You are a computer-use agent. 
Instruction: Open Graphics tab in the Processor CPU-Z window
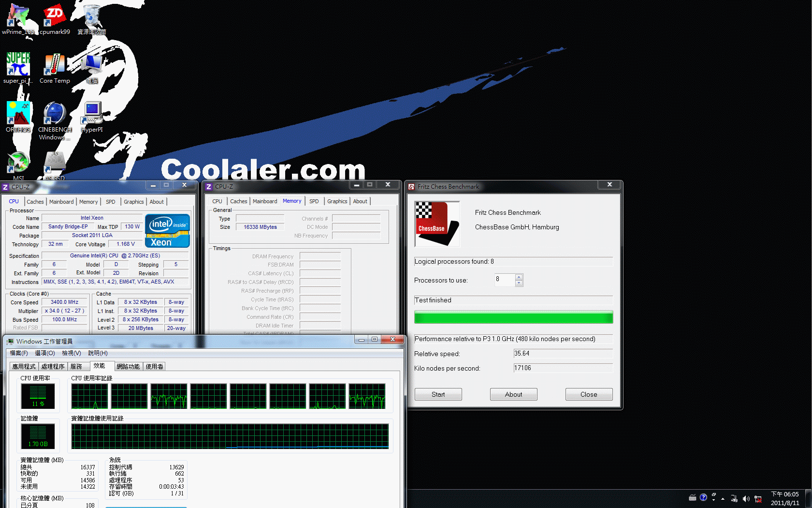(134, 202)
